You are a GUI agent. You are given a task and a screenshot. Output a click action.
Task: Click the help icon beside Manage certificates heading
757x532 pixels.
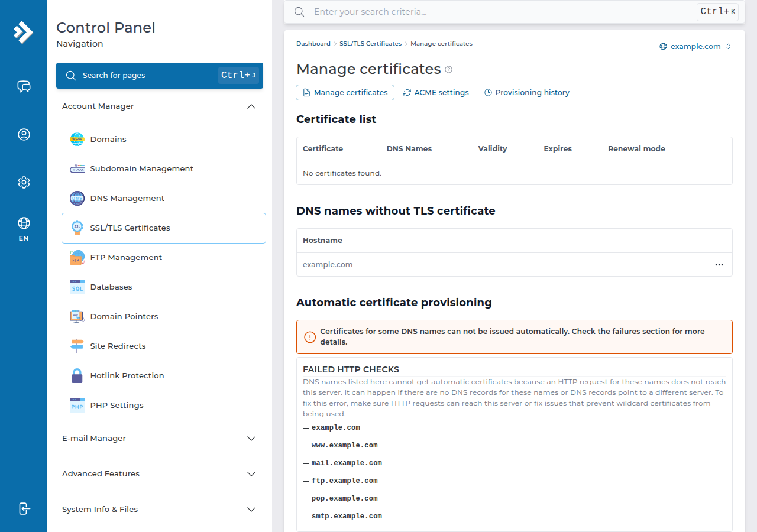pos(449,70)
